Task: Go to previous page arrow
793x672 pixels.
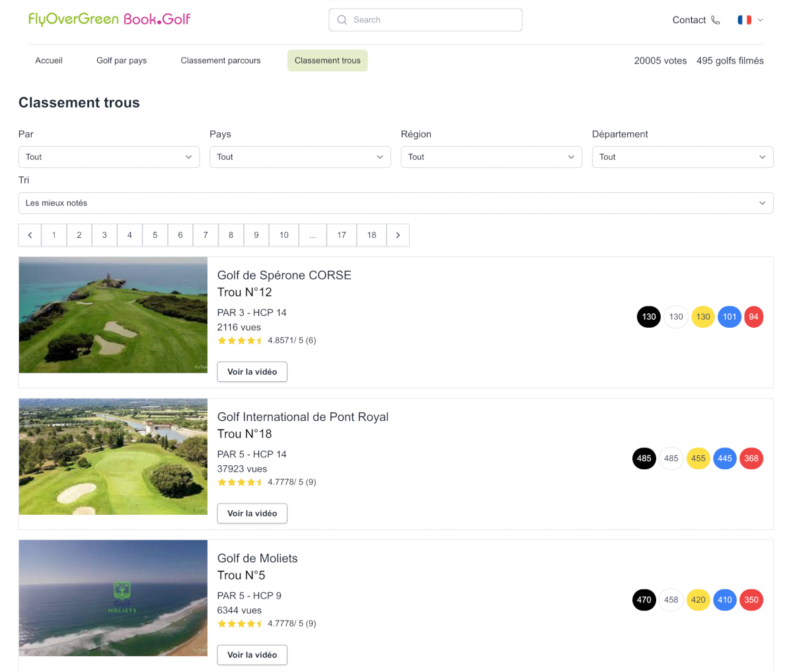Action: (30, 235)
